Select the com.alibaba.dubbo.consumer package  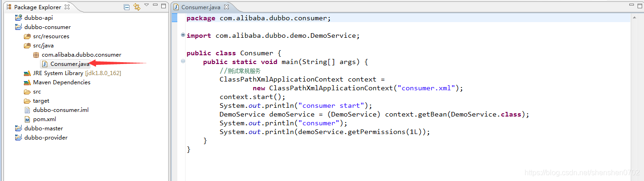pyautogui.click(x=81, y=55)
